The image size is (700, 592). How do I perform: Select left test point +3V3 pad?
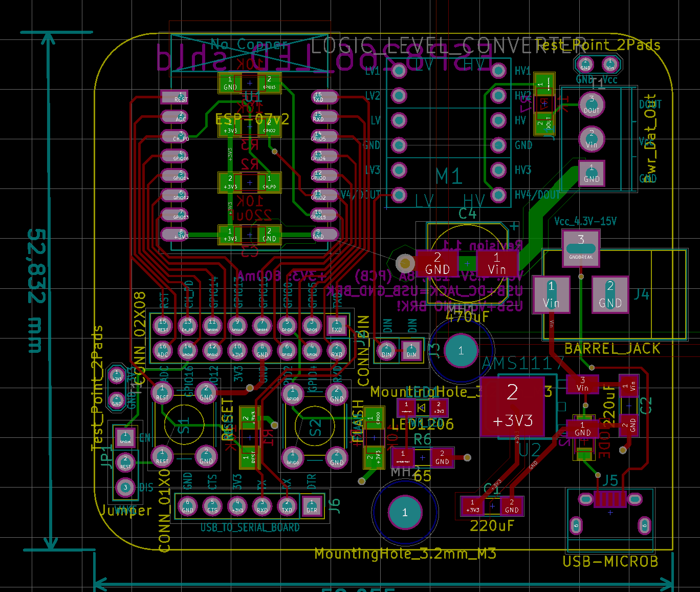(x=117, y=375)
